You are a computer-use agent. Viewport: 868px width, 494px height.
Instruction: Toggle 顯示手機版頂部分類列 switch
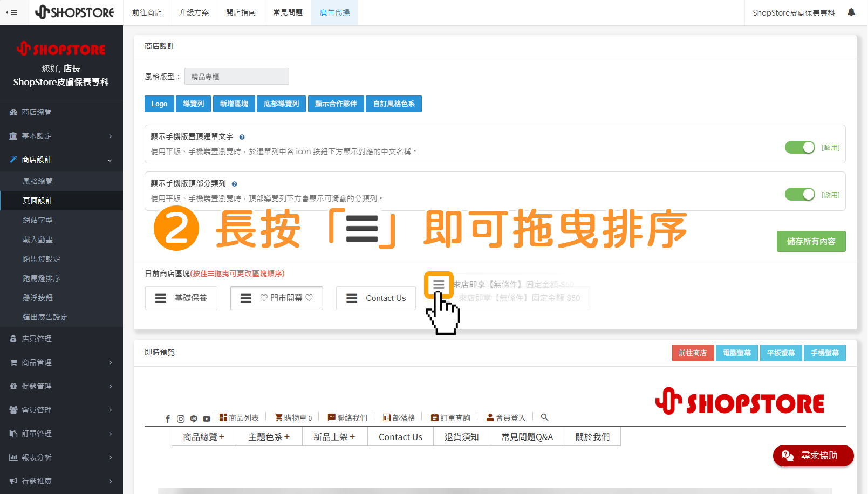[x=800, y=194]
